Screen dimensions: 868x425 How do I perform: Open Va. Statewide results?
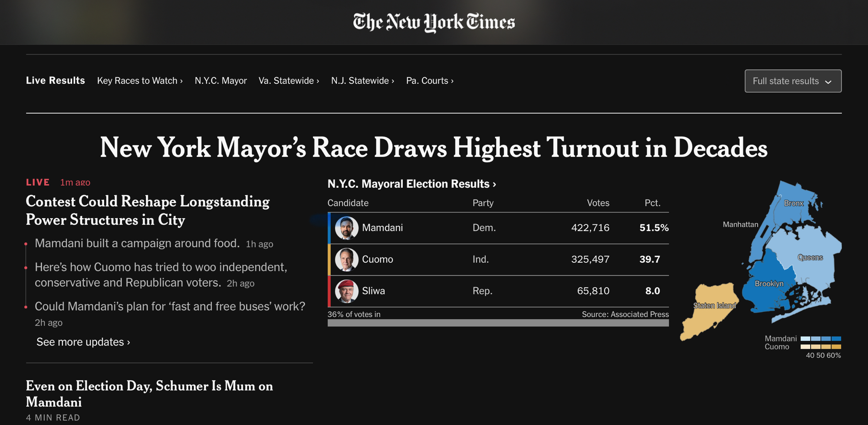(x=289, y=81)
